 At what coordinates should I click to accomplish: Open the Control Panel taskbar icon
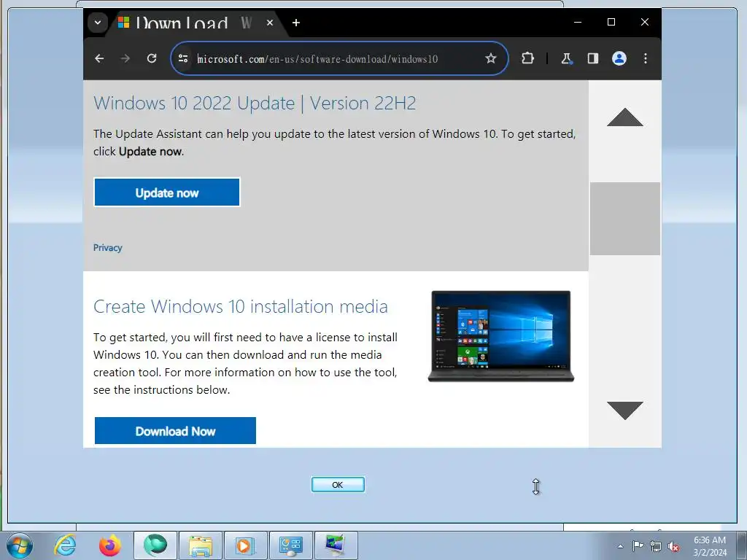pyautogui.click(x=291, y=545)
